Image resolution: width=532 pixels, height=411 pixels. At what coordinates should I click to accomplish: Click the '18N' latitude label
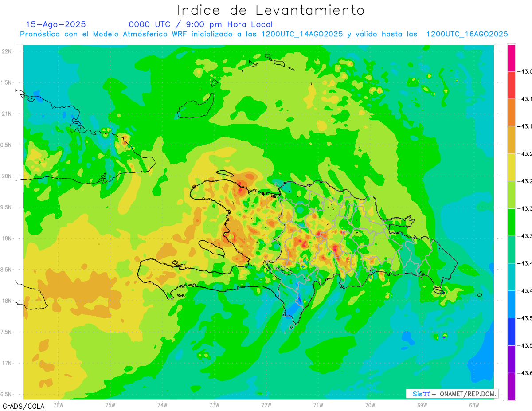pos(8,301)
